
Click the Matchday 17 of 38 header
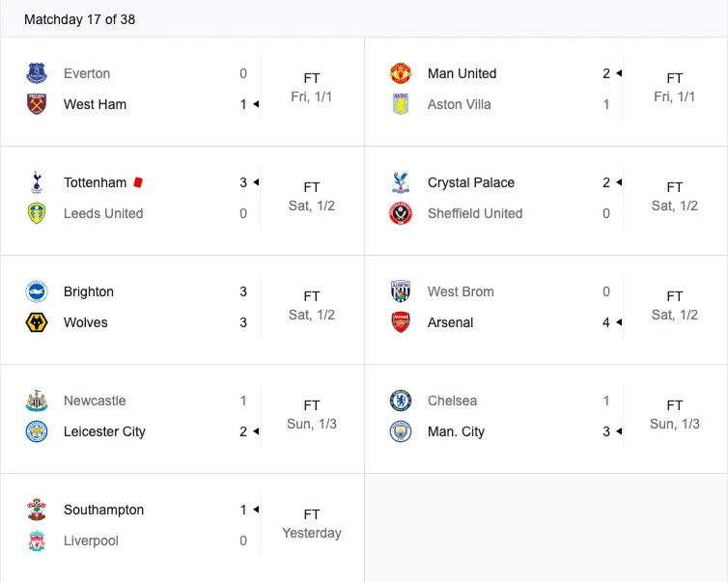tap(79, 19)
